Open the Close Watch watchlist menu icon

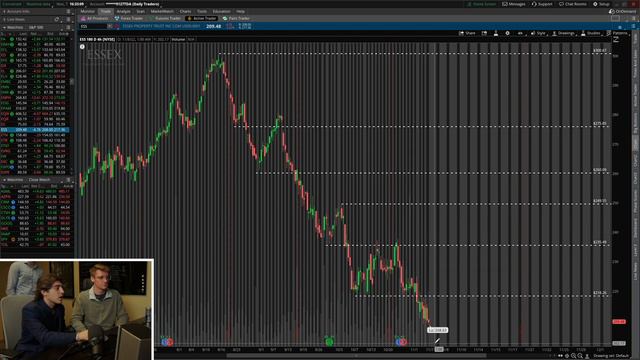click(x=68, y=180)
